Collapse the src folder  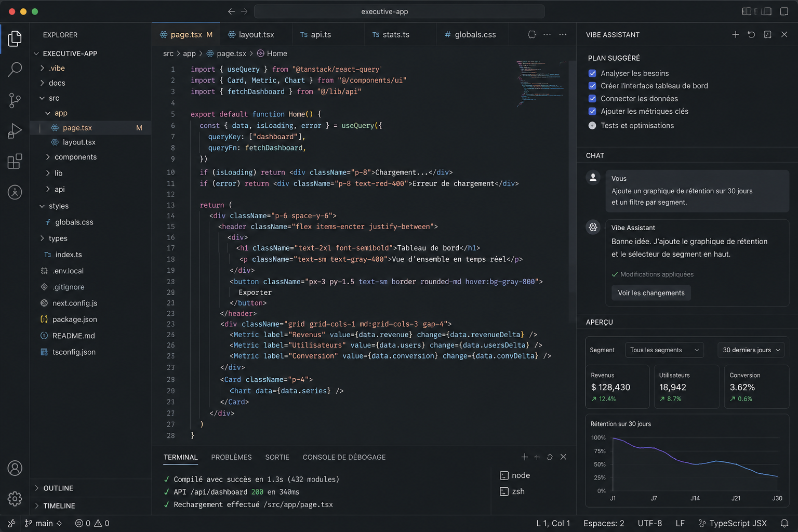(x=90, y=98)
